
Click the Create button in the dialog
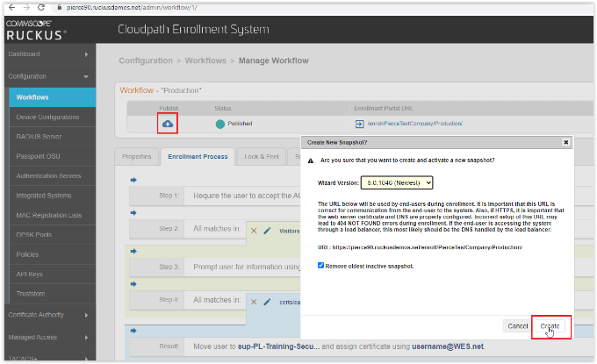click(x=550, y=325)
